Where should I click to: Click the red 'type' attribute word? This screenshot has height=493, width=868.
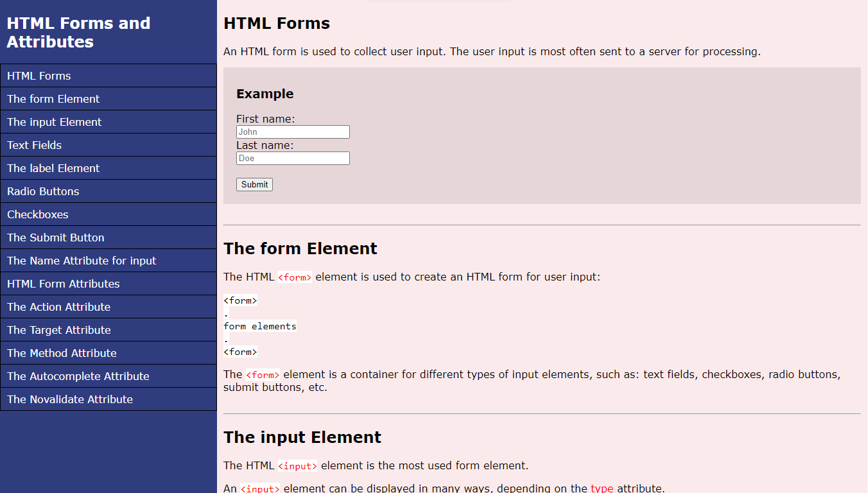[x=602, y=489]
